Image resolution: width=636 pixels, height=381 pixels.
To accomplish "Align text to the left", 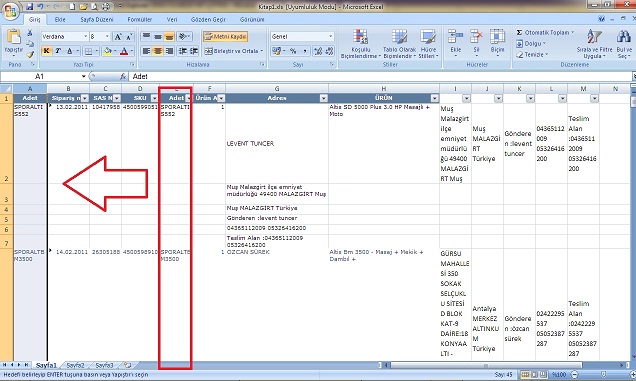I will click(146, 51).
